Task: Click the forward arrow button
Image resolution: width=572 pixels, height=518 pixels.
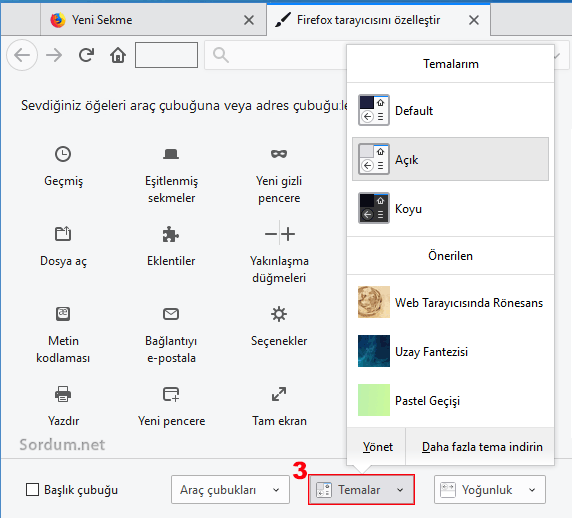Action: click(x=54, y=55)
